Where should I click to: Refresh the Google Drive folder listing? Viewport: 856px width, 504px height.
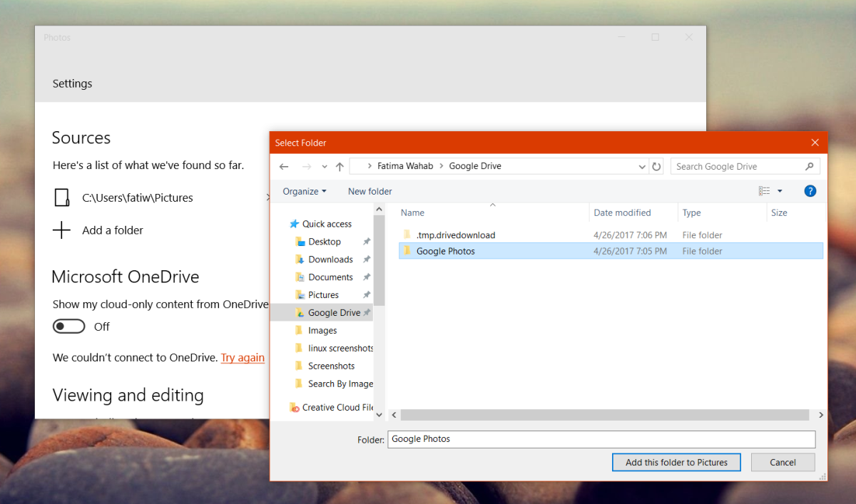click(656, 167)
